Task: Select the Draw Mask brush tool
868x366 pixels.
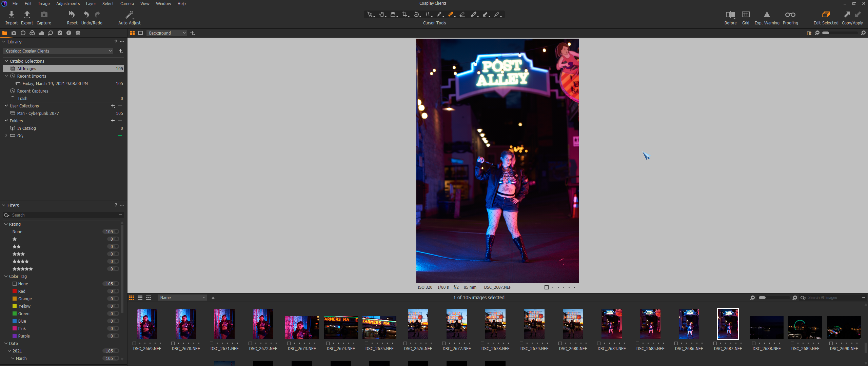Action: pyautogui.click(x=440, y=15)
